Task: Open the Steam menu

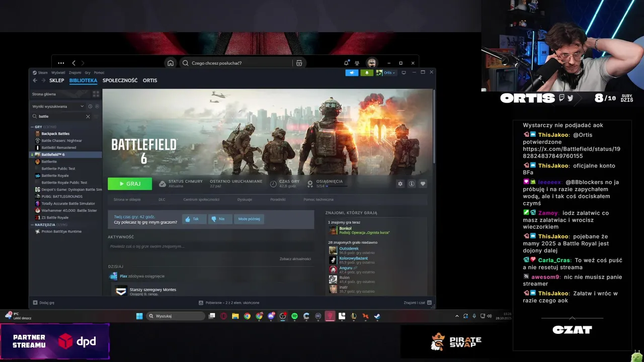Action: pyautogui.click(x=41, y=72)
